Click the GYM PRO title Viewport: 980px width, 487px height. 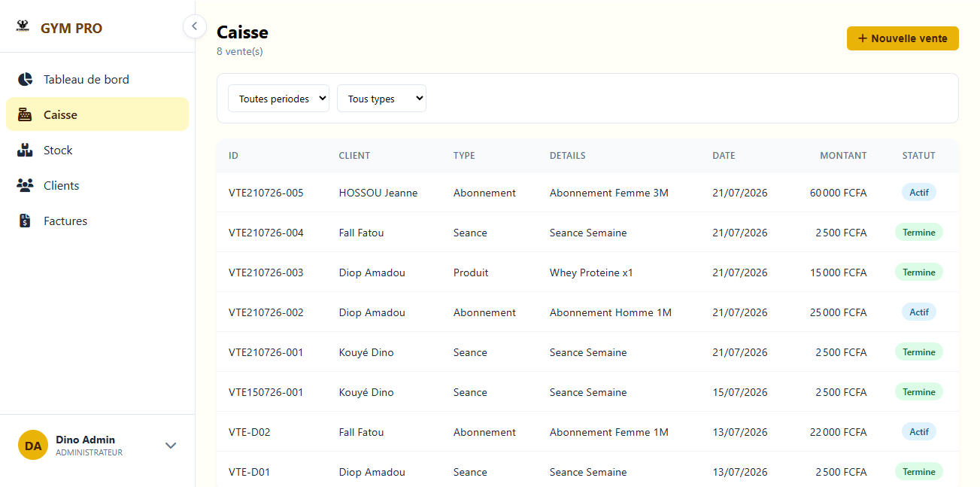tap(71, 29)
